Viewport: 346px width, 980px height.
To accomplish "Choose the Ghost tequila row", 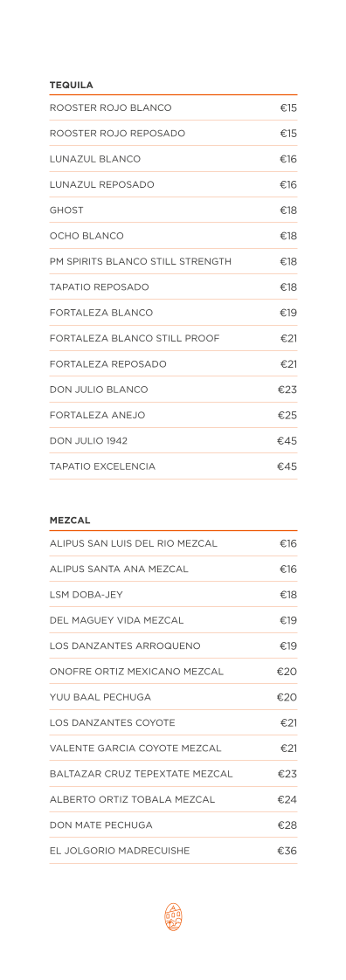I will (x=173, y=210).
